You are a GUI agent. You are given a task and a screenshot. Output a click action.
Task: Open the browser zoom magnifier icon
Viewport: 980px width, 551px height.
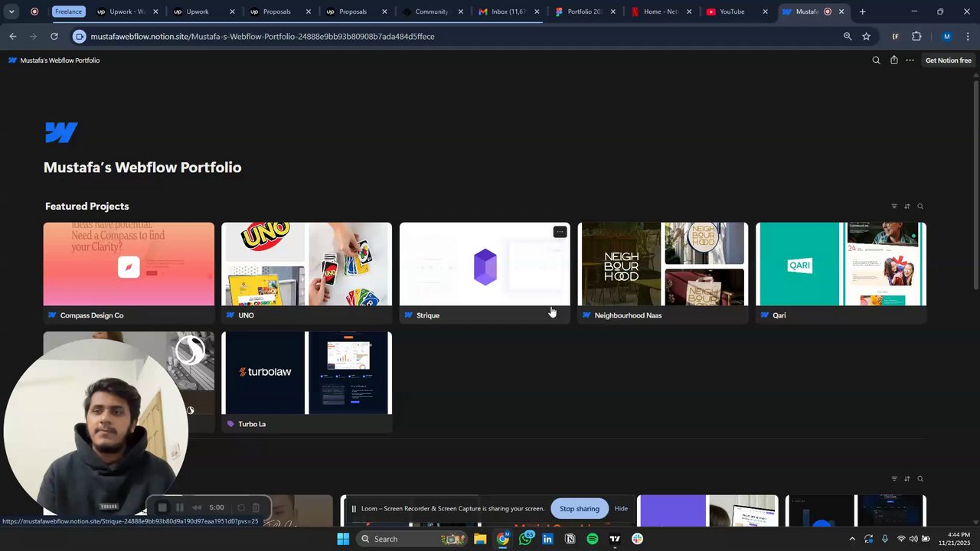pos(848,36)
